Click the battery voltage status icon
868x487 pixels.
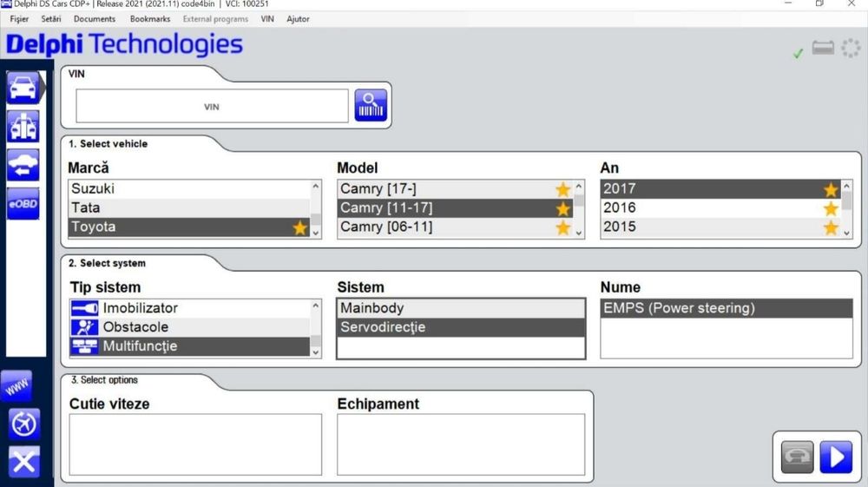click(823, 48)
